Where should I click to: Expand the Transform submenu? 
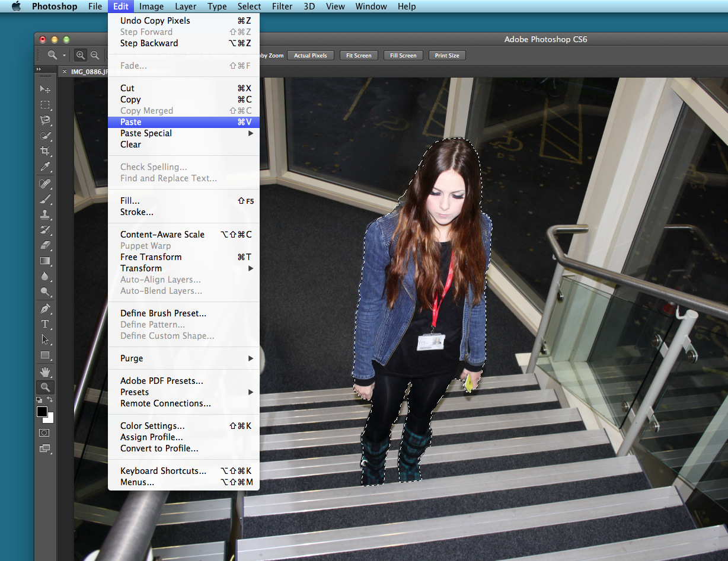click(x=251, y=268)
